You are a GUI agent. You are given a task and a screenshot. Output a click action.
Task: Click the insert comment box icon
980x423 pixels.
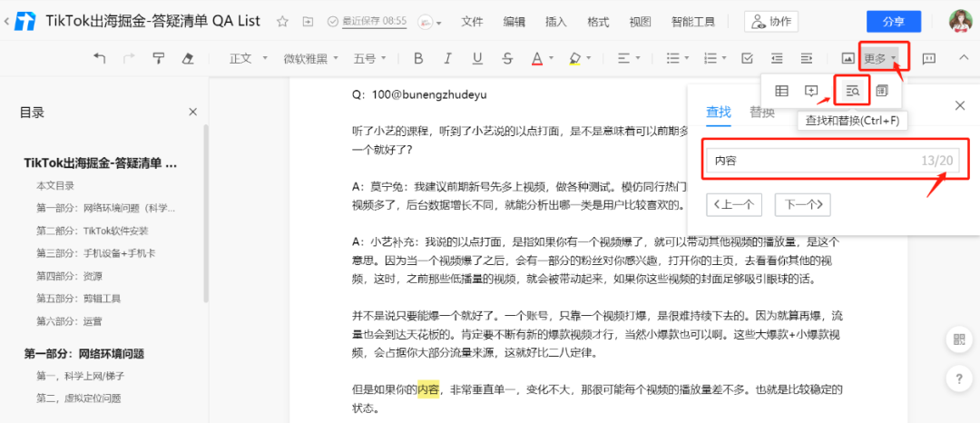[811, 91]
